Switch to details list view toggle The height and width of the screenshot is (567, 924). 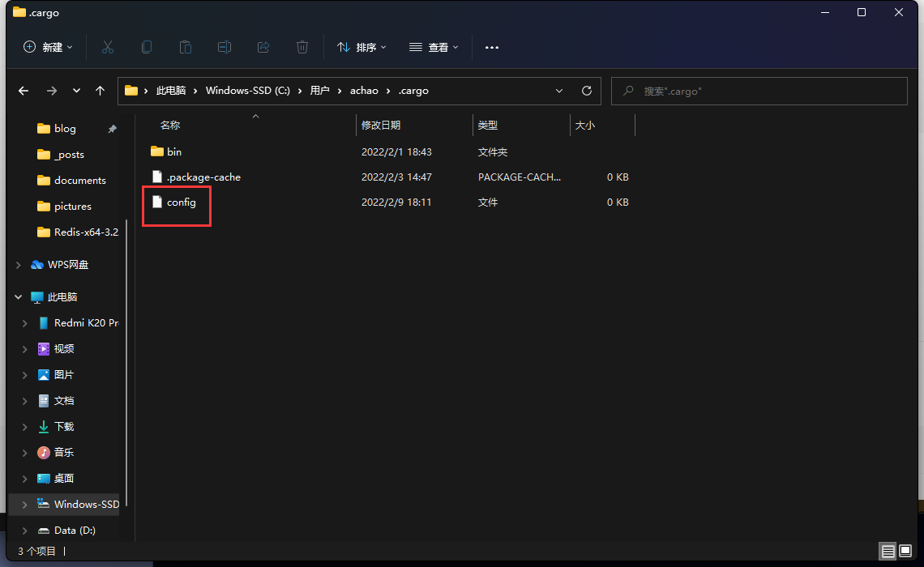tap(888, 552)
